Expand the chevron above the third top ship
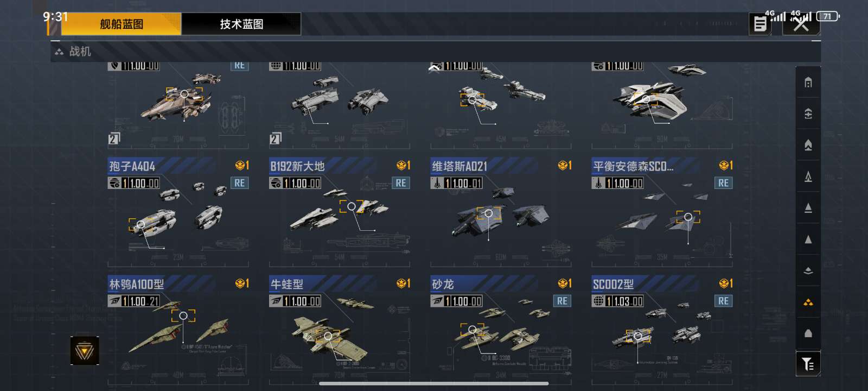This screenshot has width=868, height=391. click(434, 68)
